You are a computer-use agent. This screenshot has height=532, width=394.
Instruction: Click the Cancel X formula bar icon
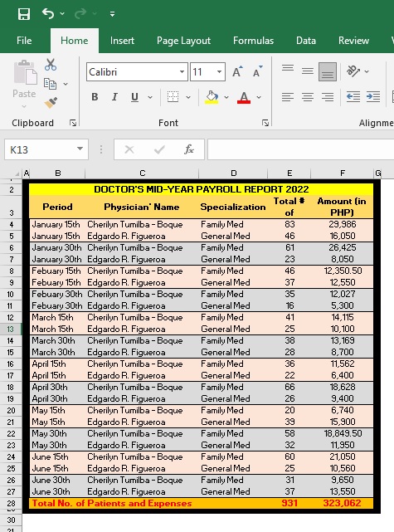129,149
